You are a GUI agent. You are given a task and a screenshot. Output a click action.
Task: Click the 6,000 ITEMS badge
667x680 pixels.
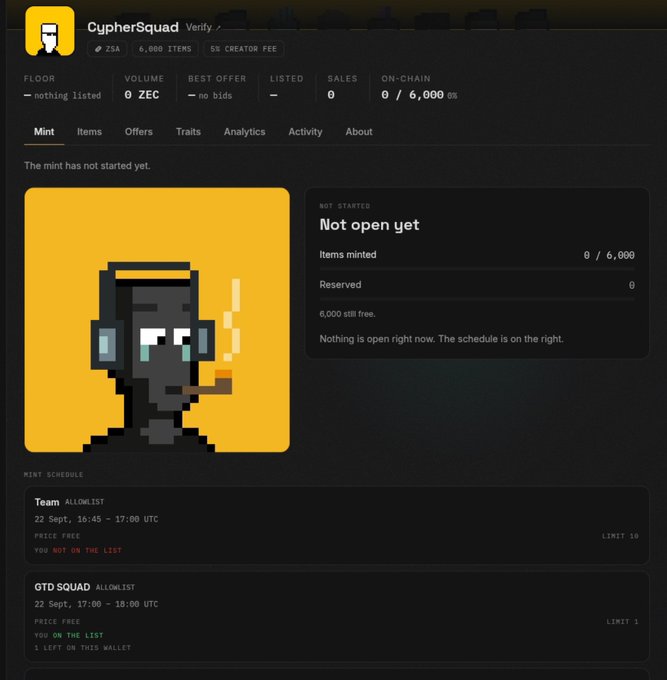click(165, 49)
